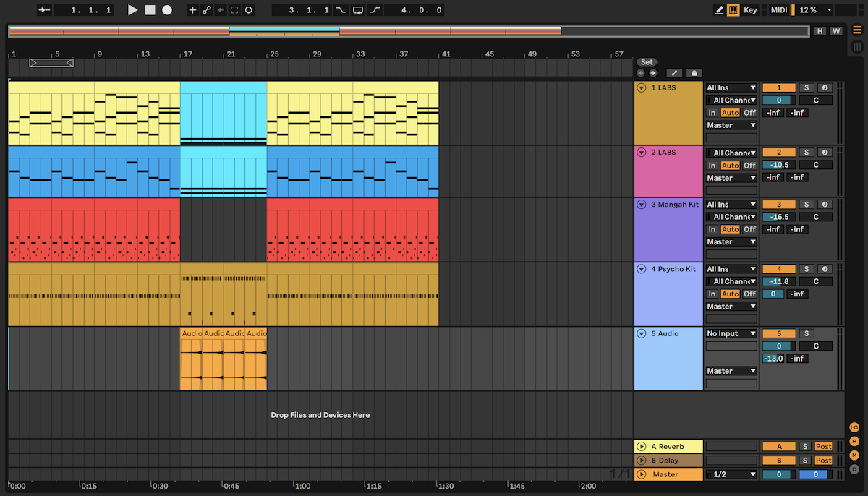
Task: Stop playback using the Stop button
Action: pyautogui.click(x=150, y=10)
